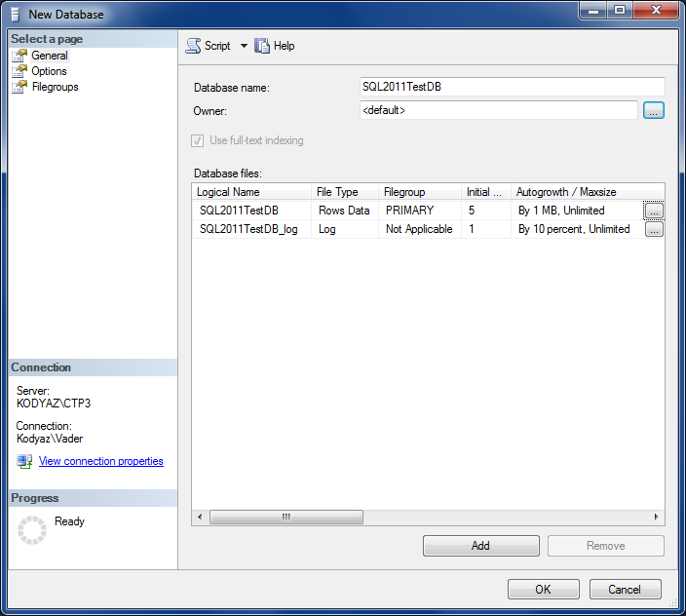
Task: Maximize the New Database window
Action: pos(619,11)
